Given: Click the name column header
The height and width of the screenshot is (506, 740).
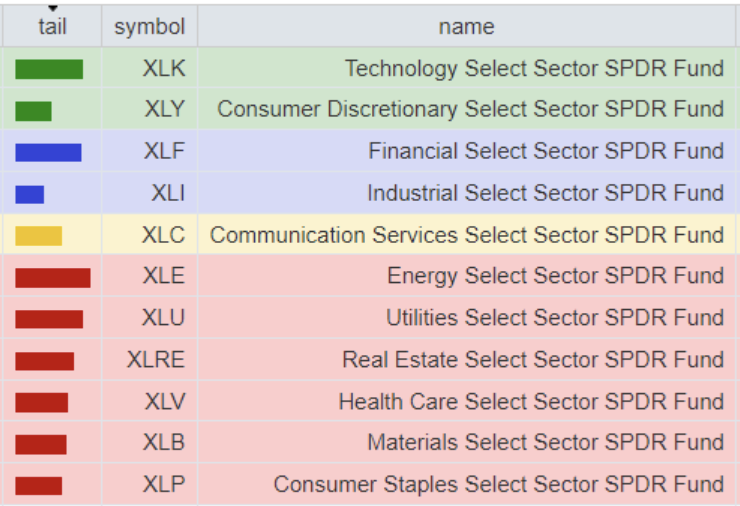Looking at the screenshot, I should (466, 27).
